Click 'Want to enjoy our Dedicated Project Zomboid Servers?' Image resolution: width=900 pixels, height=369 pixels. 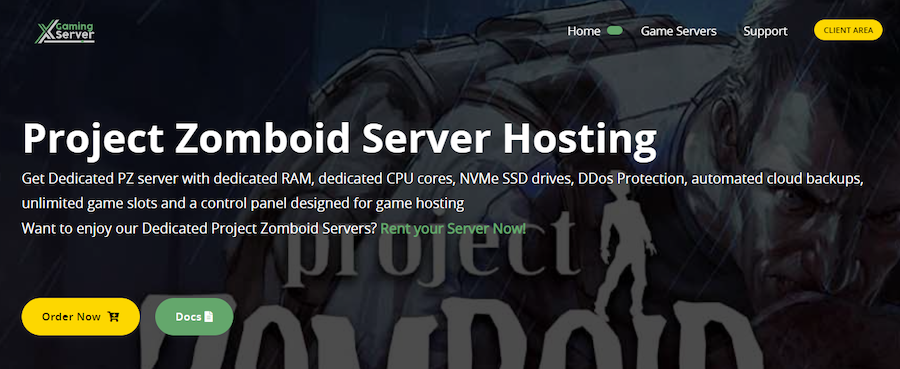point(199,228)
